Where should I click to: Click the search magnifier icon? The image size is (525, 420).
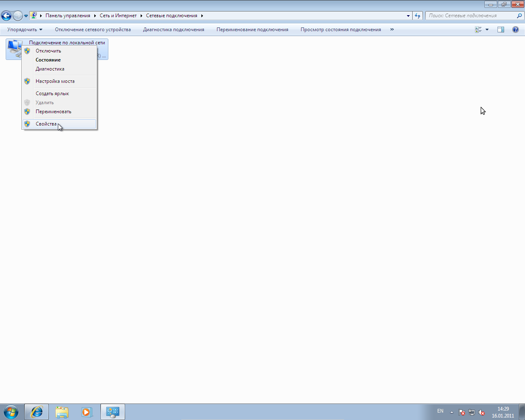click(x=520, y=16)
